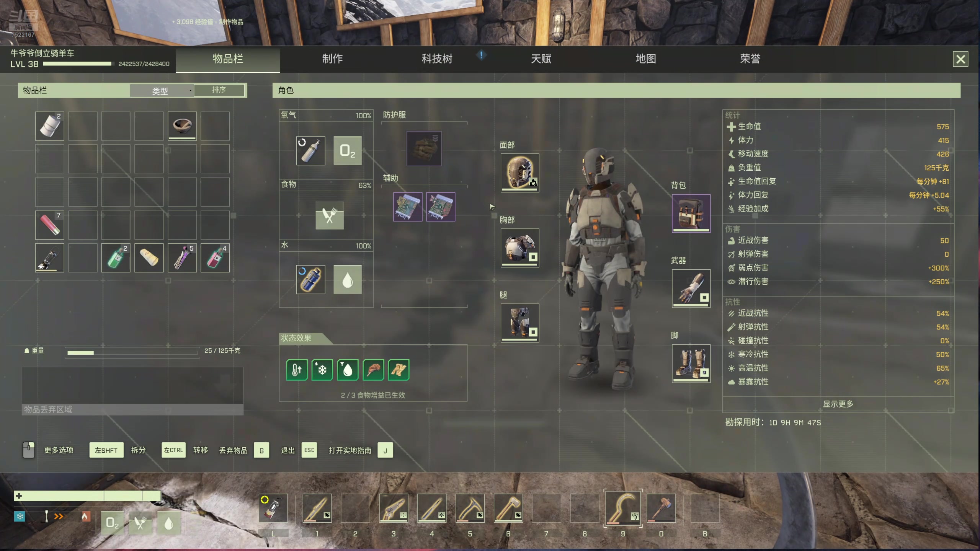Select the 背包 backpack slot
Image resolution: width=980 pixels, height=551 pixels.
click(x=691, y=214)
